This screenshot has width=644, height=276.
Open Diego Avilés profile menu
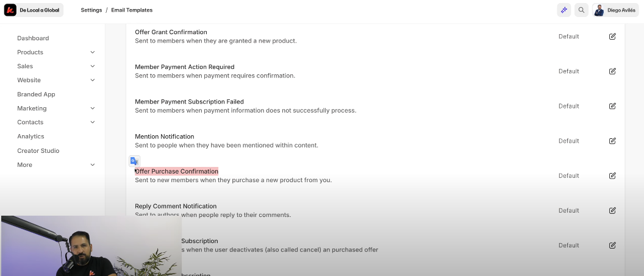(615, 10)
